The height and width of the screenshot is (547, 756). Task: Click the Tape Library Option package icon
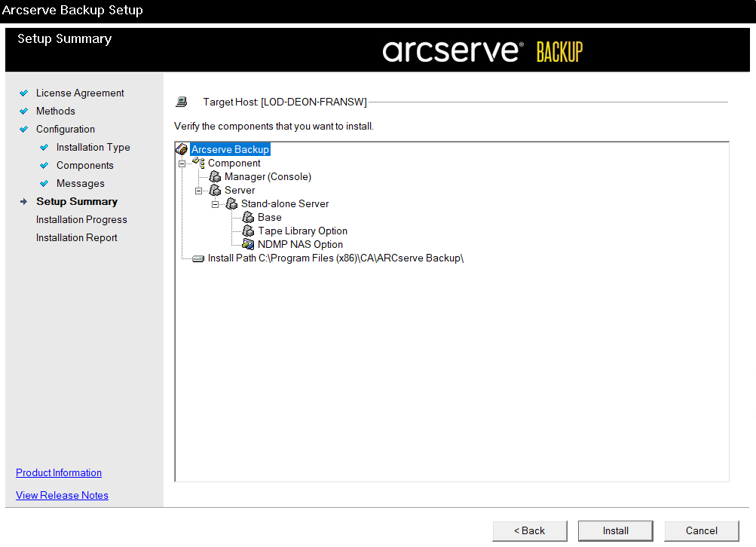pyautogui.click(x=249, y=231)
